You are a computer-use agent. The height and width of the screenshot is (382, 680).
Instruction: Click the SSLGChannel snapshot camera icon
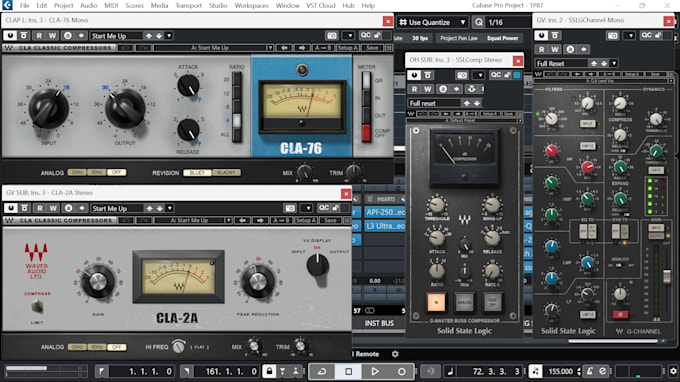612,36
